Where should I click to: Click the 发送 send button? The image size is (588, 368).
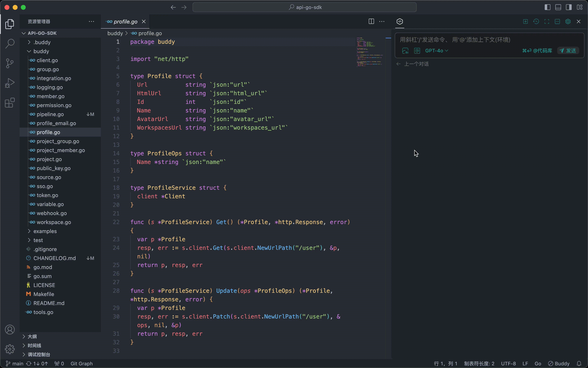click(568, 51)
